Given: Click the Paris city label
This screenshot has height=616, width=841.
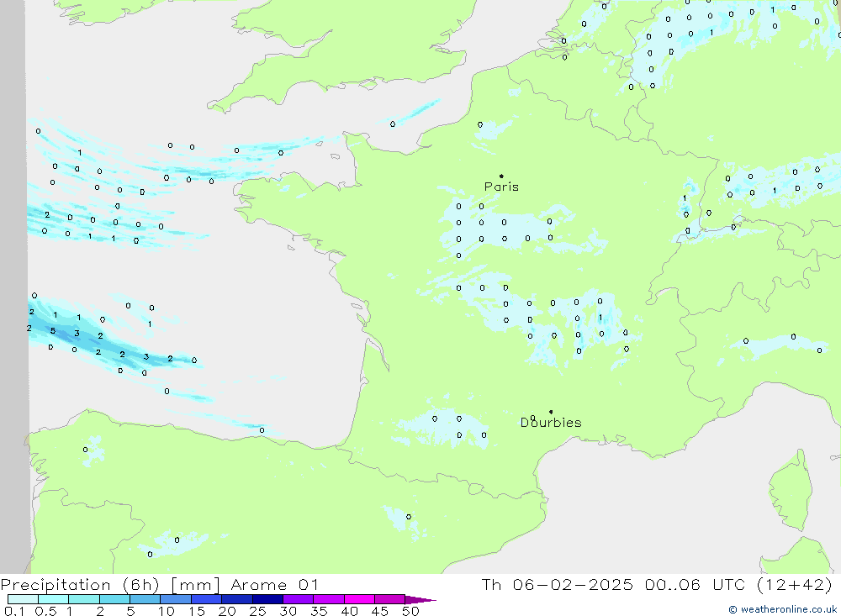Looking at the screenshot, I should (x=501, y=187).
